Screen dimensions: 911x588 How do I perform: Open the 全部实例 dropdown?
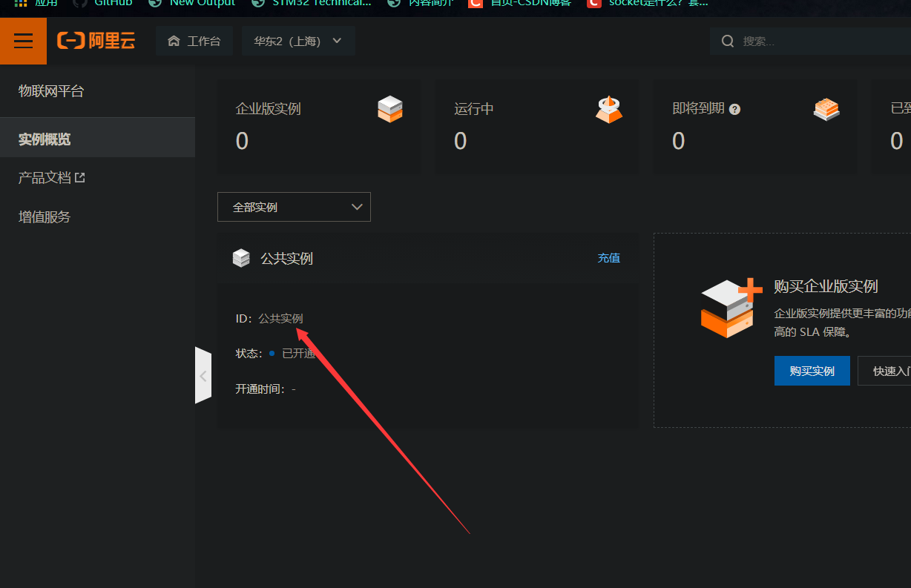[x=294, y=207]
